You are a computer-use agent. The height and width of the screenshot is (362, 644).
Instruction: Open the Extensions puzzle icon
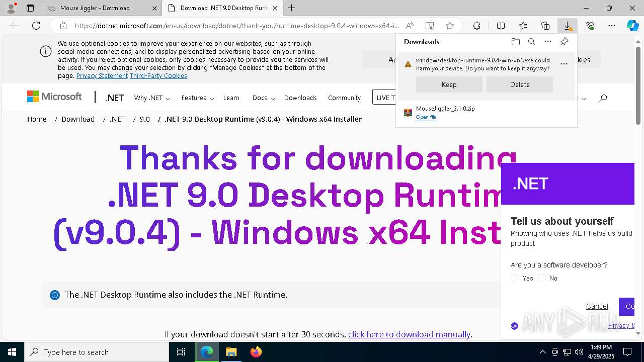pos(476,26)
